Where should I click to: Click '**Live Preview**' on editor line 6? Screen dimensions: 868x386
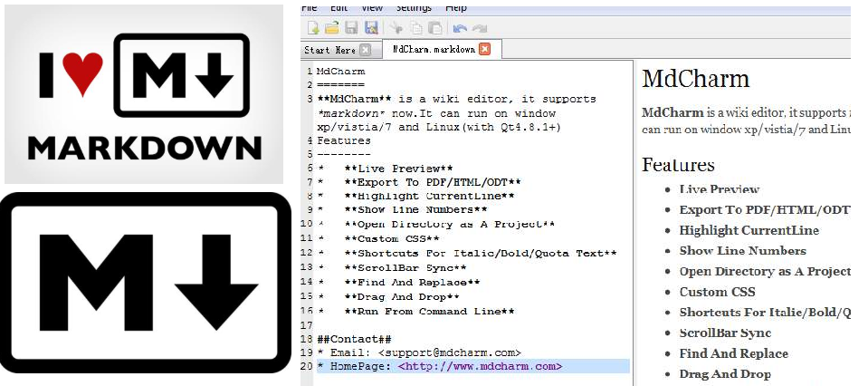click(398, 169)
